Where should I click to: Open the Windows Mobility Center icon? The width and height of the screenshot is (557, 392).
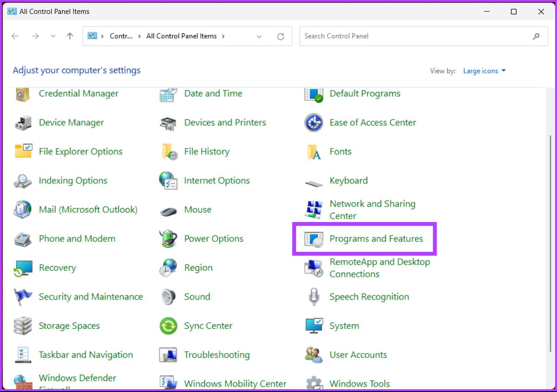(168, 382)
